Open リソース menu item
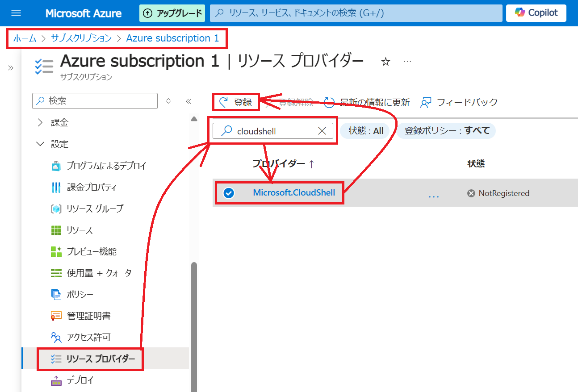Screen dimensions: 578x392 click(80, 230)
